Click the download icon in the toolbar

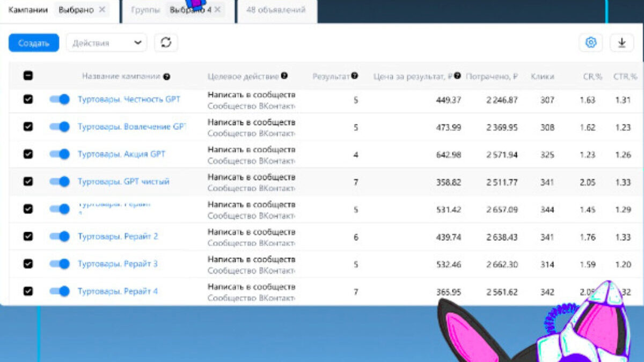point(621,43)
